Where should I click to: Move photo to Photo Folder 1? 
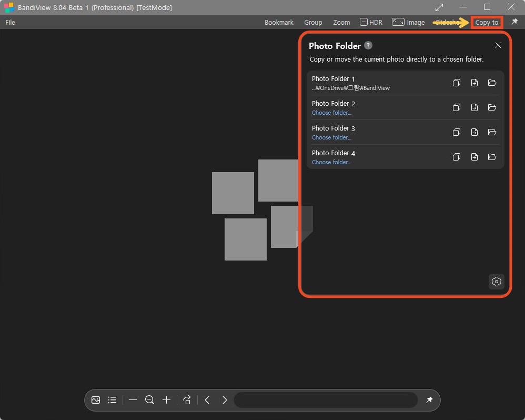pyautogui.click(x=474, y=83)
